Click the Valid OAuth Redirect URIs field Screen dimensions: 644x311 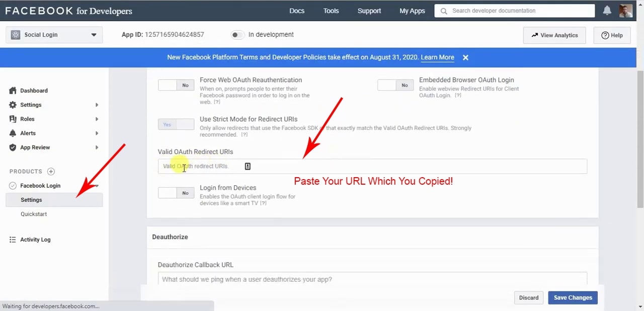point(372,166)
